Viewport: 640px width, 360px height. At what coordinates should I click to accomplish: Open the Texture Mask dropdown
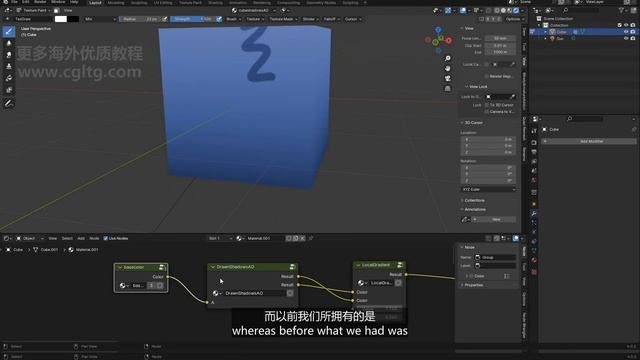283,19
